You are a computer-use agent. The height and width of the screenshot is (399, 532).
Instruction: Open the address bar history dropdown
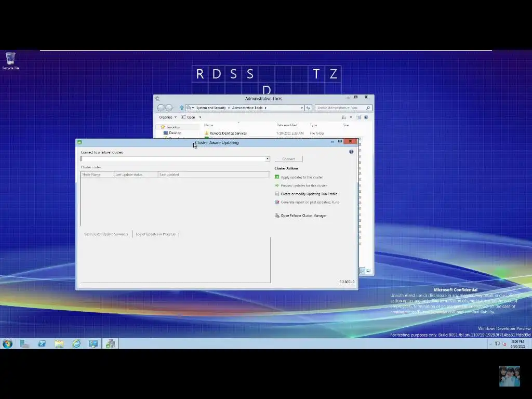coord(302,108)
